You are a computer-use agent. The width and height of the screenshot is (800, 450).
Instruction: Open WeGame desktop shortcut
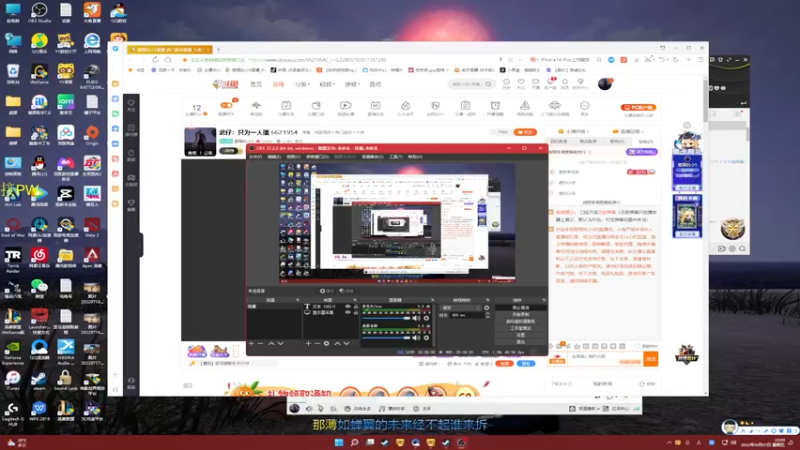(x=39, y=74)
